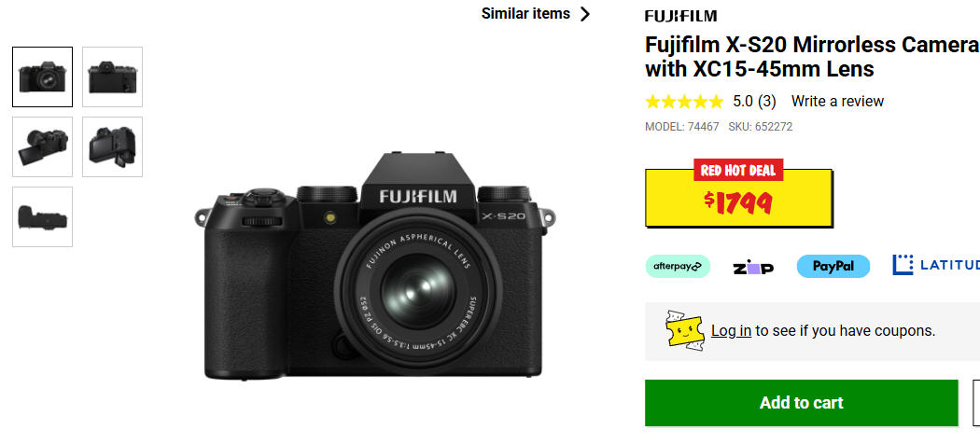Follow the Log in link for coupons
Viewport: 980px width, 444px height.
pos(731,331)
